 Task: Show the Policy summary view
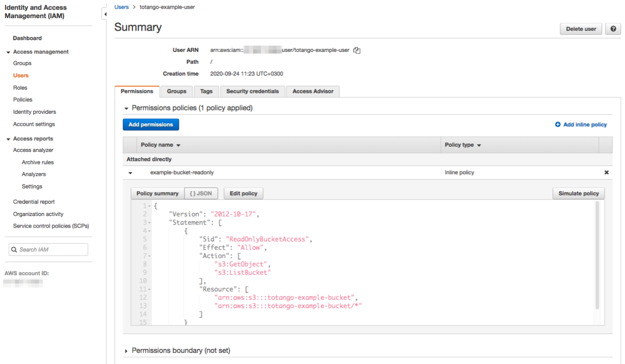(157, 193)
